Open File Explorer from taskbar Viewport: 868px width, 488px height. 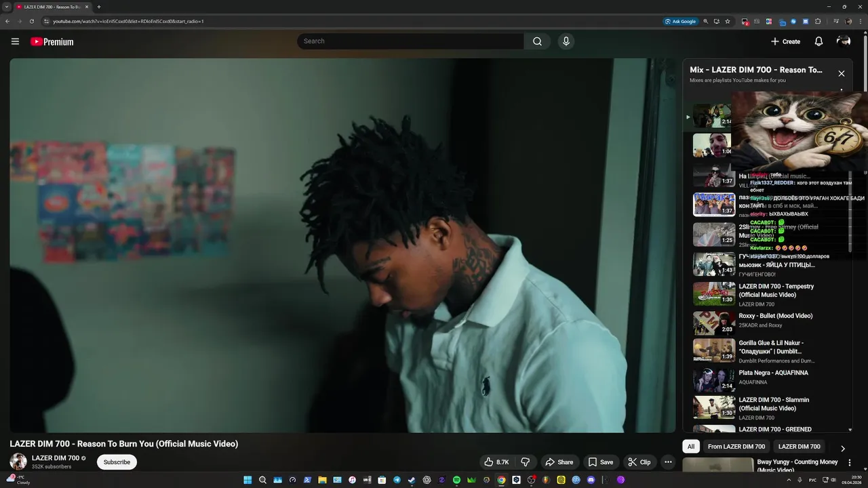tap(322, 480)
